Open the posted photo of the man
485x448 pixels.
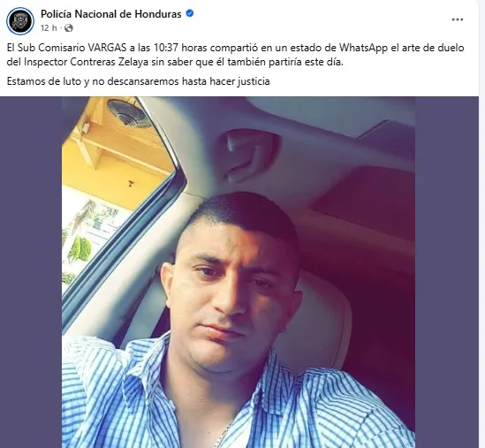click(x=239, y=272)
